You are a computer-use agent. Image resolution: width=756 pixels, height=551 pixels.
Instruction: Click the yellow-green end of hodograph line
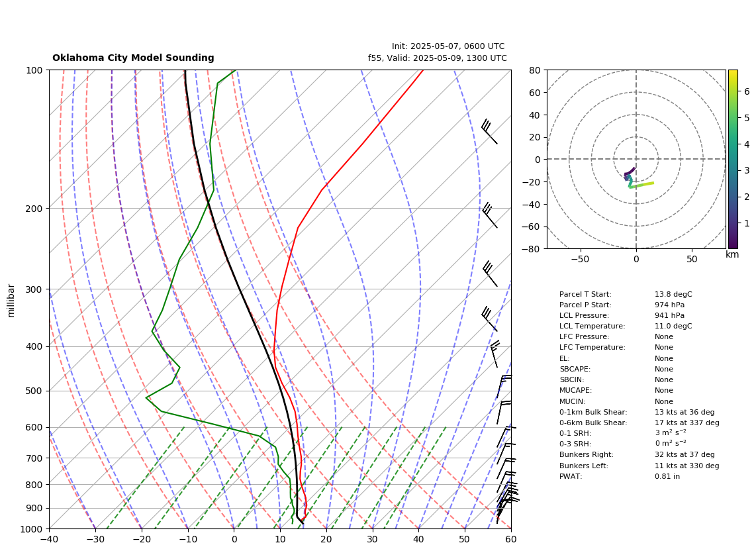tap(650, 184)
